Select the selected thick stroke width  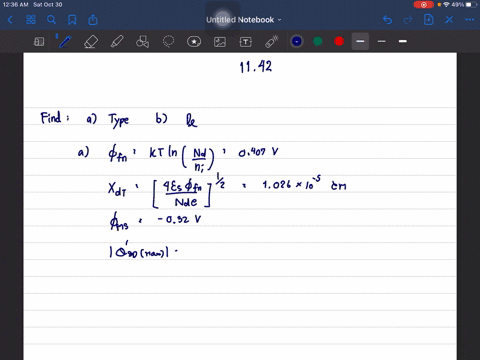pyautogui.click(x=360, y=41)
